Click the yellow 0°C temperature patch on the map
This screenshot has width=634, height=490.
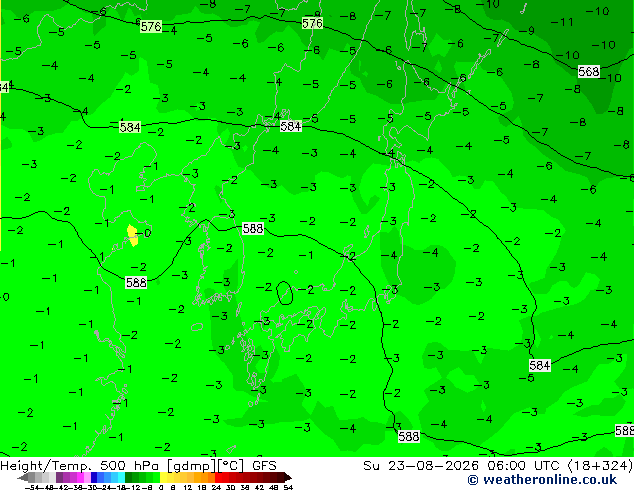(x=132, y=235)
